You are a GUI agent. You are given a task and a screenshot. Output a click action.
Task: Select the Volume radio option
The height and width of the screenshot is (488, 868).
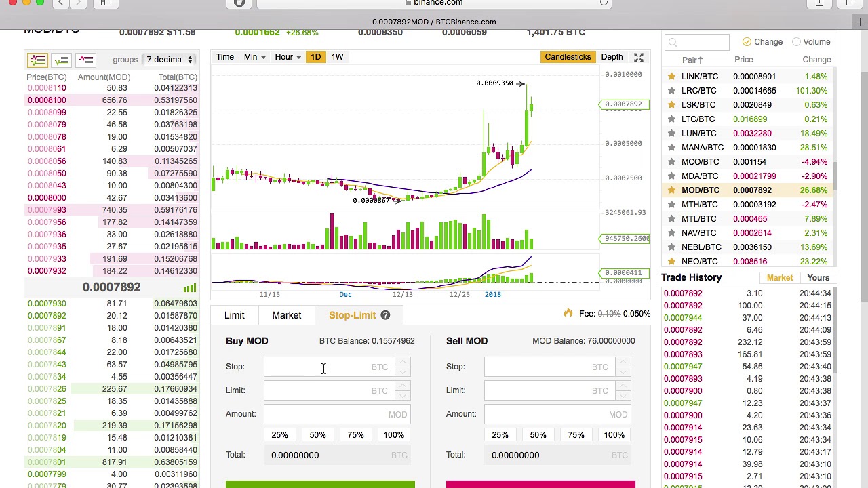click(x=797, y=42)
